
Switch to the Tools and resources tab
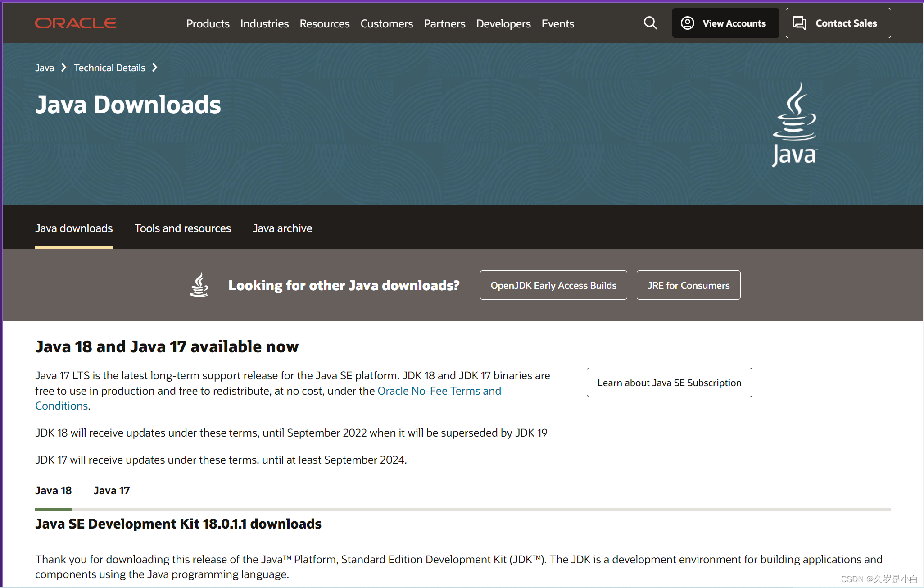pos(182,228)
